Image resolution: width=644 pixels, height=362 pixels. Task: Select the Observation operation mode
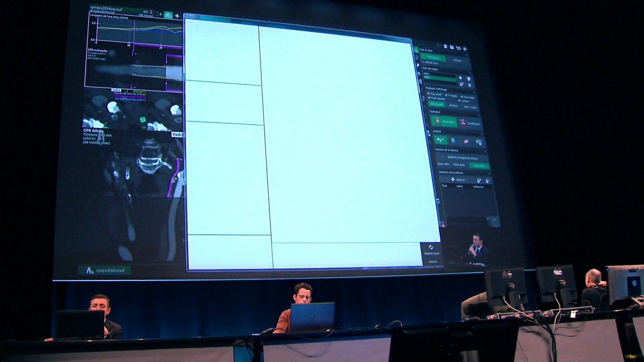444,121
